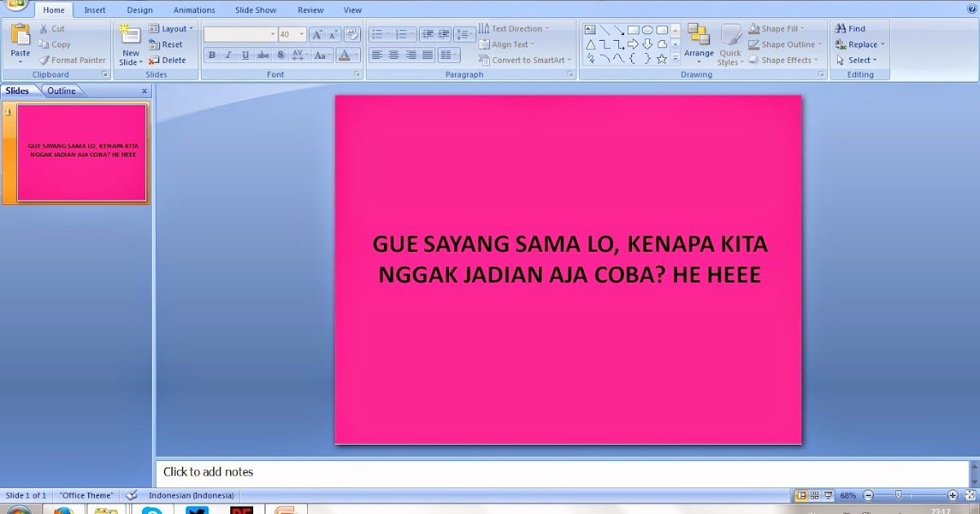The height and width of the screenshot is (514, 980).
Task: Open the Outline tab in left pane
Action: click(x=61, y=91)
